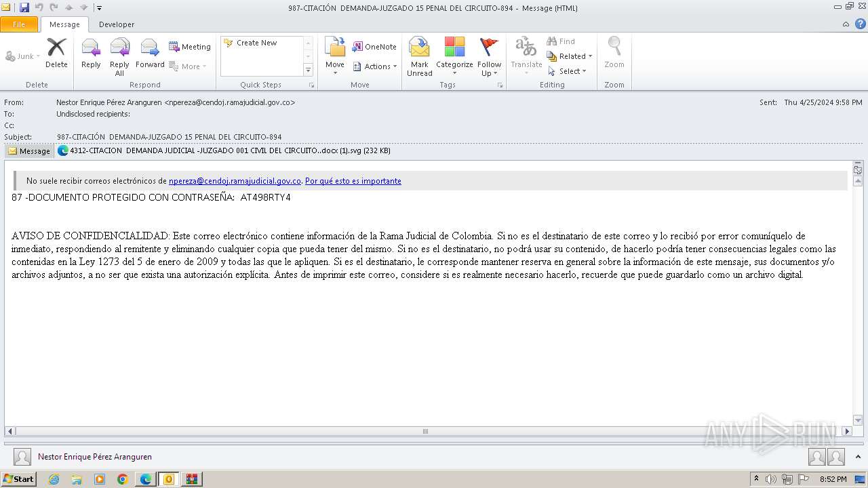
Task: Open the Actions dropdown
Action: click(x=374, y=66)
